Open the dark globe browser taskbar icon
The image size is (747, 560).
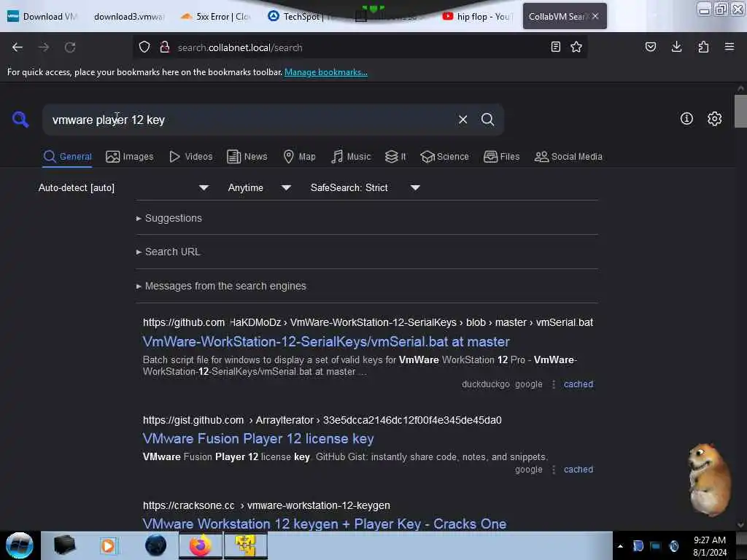(x=155, y=545)
